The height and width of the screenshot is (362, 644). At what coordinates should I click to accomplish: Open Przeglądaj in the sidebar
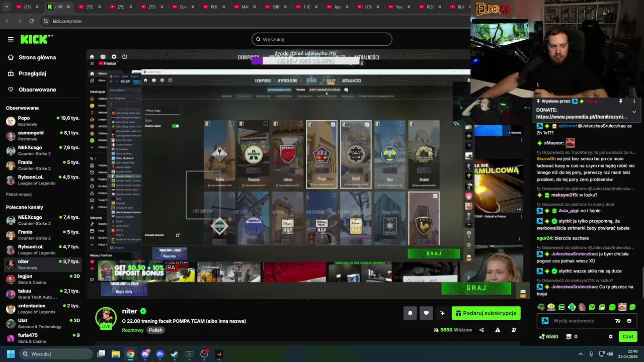tap(32, 73)
